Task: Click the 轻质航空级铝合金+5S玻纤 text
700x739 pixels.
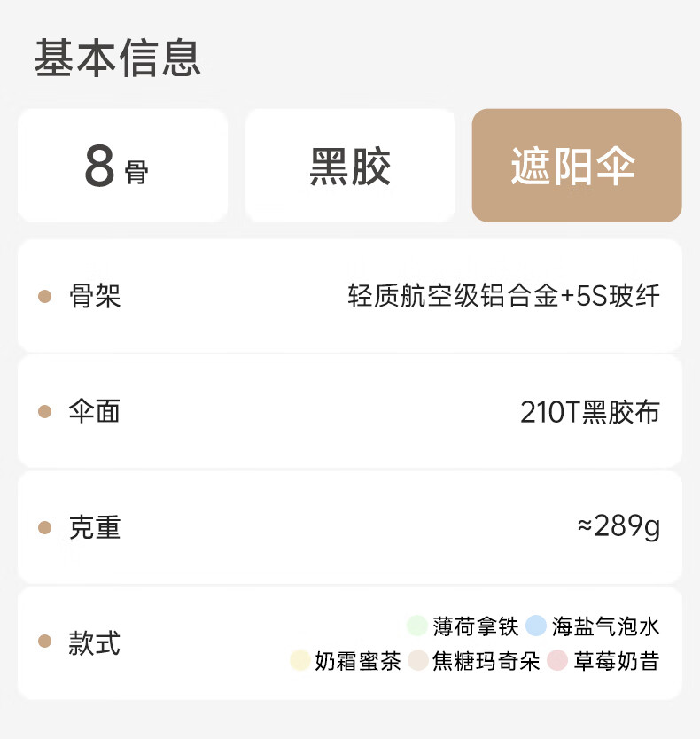Action: pyautogui.click(x=503, y=296)
